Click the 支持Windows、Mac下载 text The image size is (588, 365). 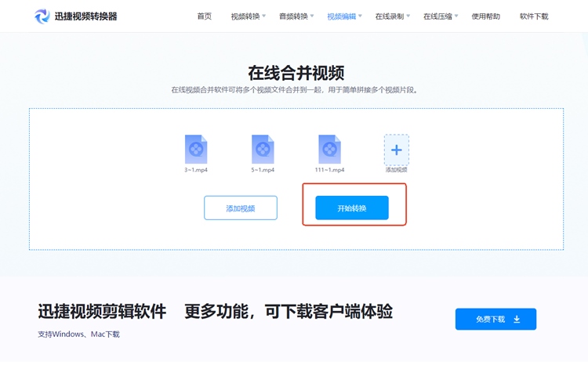tap(78, 334)
